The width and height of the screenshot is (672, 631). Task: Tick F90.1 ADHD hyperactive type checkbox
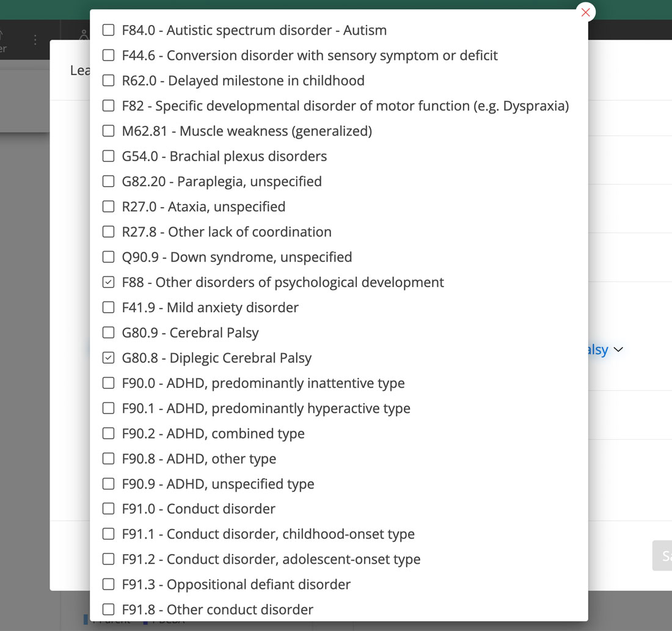pos(108,408)
